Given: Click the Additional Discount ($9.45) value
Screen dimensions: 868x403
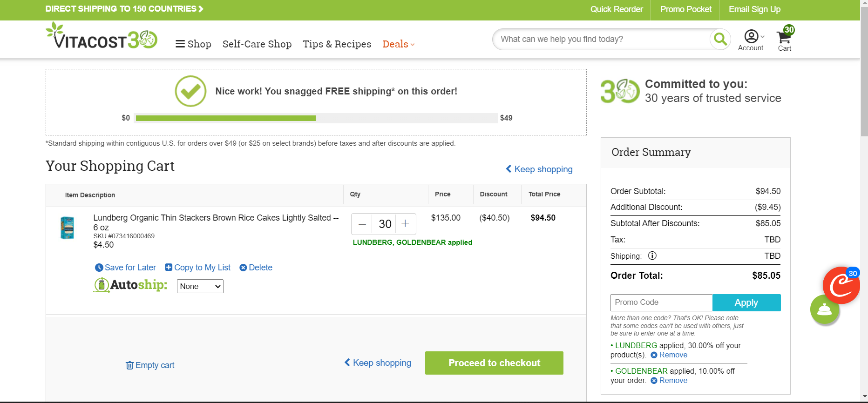Looking at the screenshot, I should (768, 207).
